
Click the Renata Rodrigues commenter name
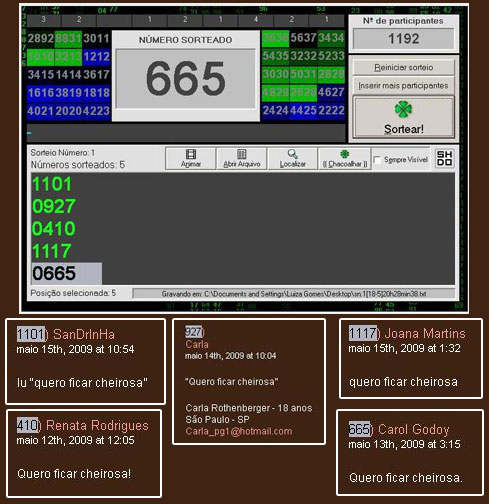point(97,425)
